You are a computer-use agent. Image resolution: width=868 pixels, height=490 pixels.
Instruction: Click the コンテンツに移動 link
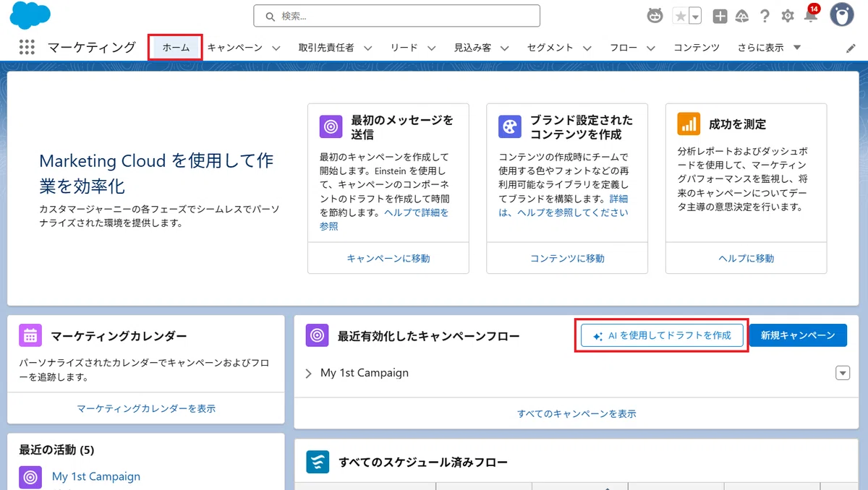click(x=567, y=258)
